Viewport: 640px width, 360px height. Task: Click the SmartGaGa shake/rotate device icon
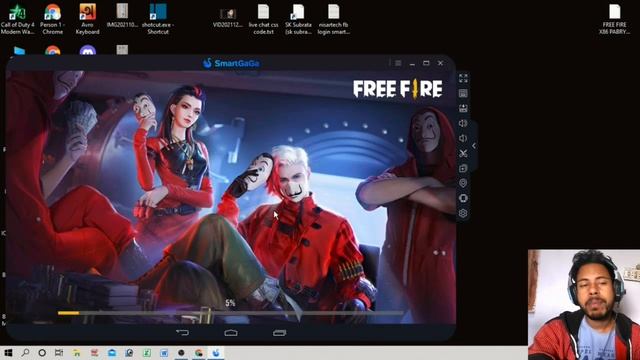click(463, 198)
